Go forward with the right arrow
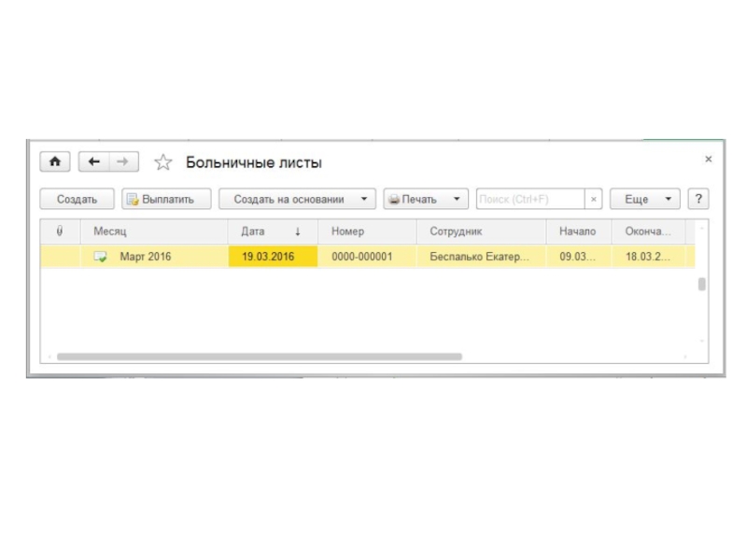Viewport: 747px width, 560px height. click(x=123, y=162)
